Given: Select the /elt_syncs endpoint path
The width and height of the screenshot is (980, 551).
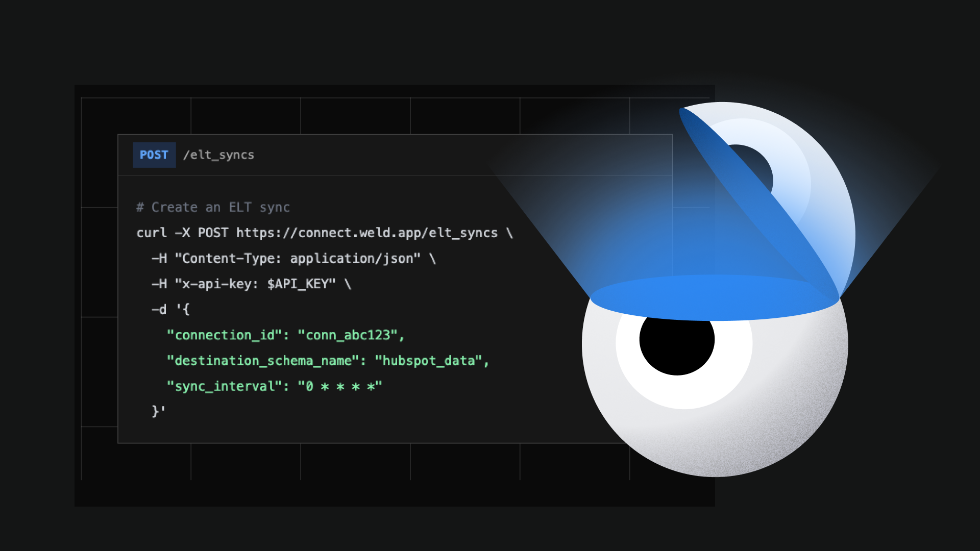Looking at the screenshot, I should click(x=218, y=155).
